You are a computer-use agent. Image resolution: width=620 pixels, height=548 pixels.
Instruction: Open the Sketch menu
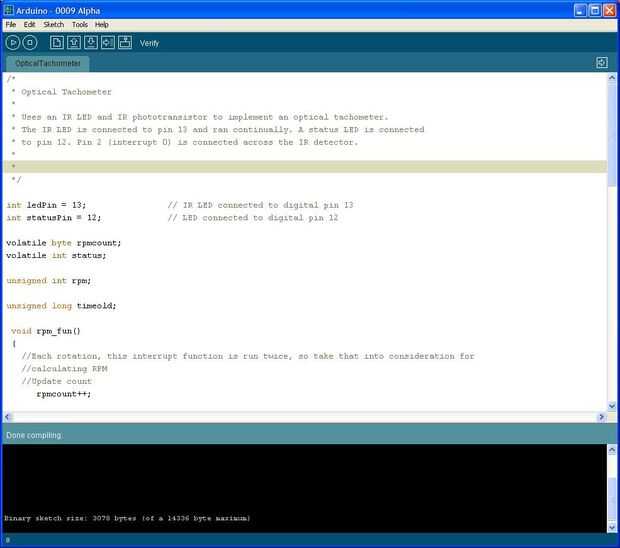[53, 25]
